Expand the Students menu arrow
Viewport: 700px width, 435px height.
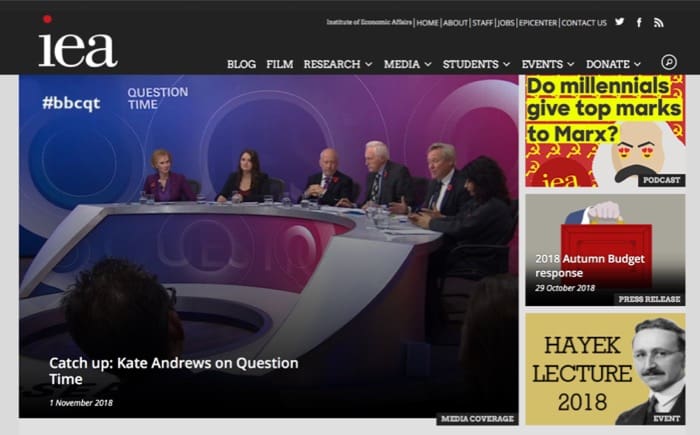coord(507,64)
